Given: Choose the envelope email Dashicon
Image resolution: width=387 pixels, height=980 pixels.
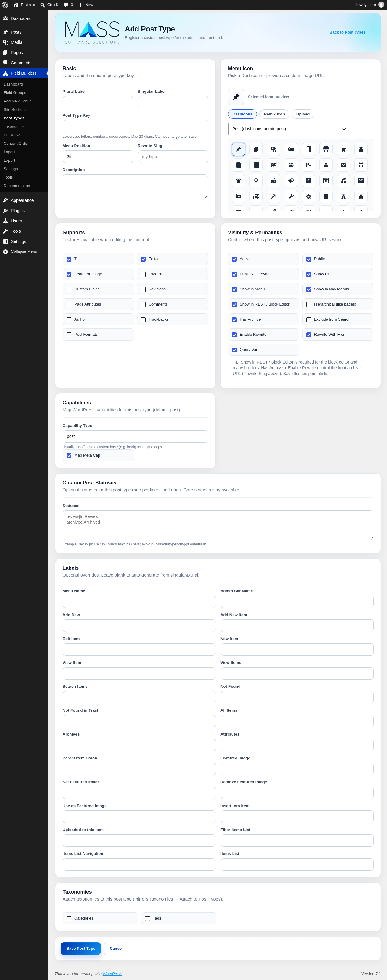Looking at the screenshot, I should click(x=343, y=165).
